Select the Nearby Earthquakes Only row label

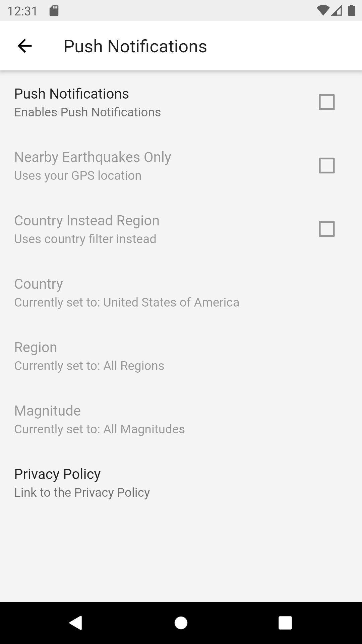click(x=93, y=157)
